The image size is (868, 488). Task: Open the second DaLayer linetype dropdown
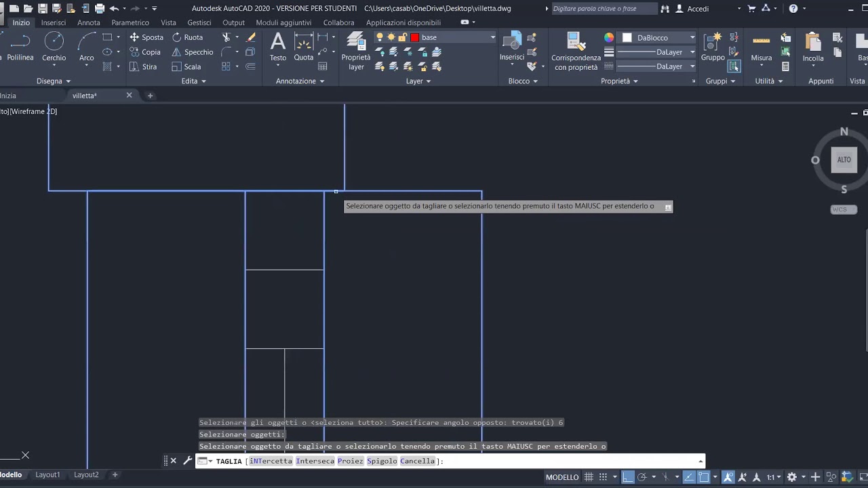pos(692,66)
